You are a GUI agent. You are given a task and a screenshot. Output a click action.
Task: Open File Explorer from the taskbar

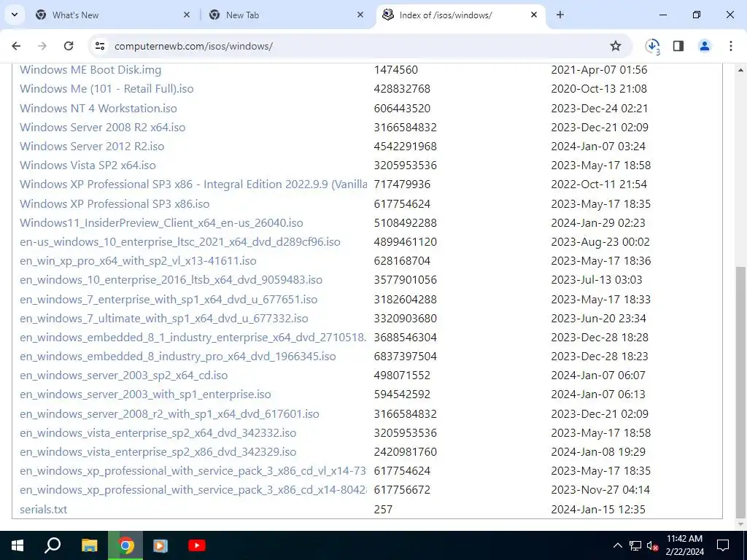pos(89,545)
